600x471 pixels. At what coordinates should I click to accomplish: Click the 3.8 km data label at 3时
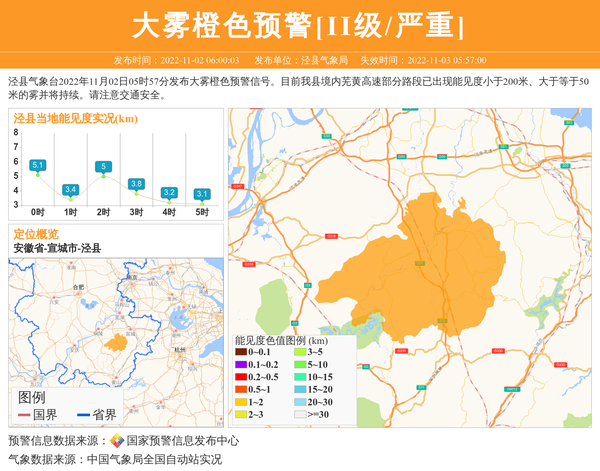136,184
